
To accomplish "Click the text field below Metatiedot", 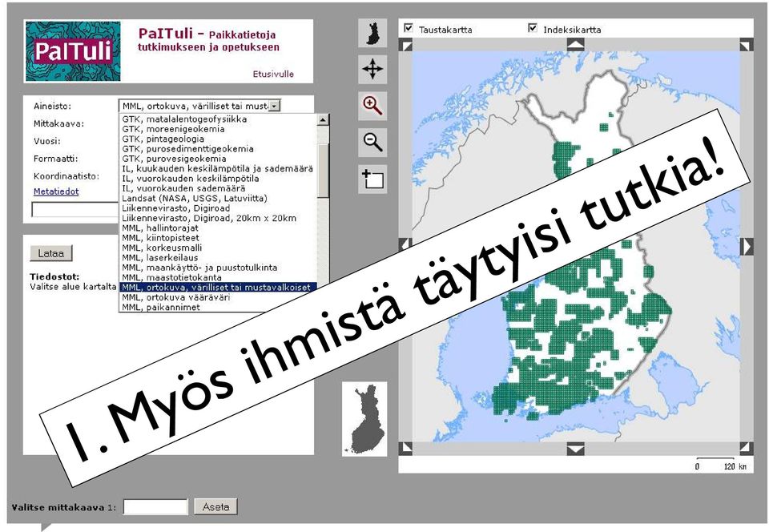I will pyautogui.click(x=75, y=210).
